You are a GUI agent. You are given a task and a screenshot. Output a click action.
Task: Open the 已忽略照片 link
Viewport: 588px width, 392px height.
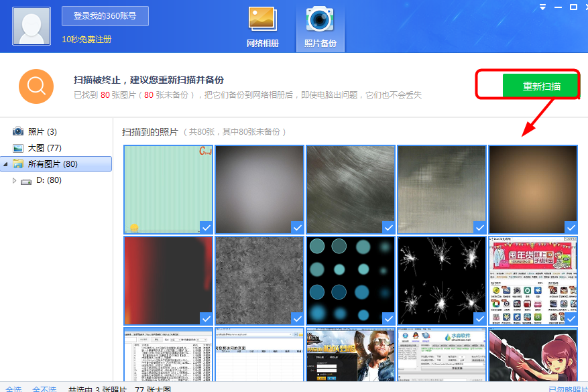568,389
